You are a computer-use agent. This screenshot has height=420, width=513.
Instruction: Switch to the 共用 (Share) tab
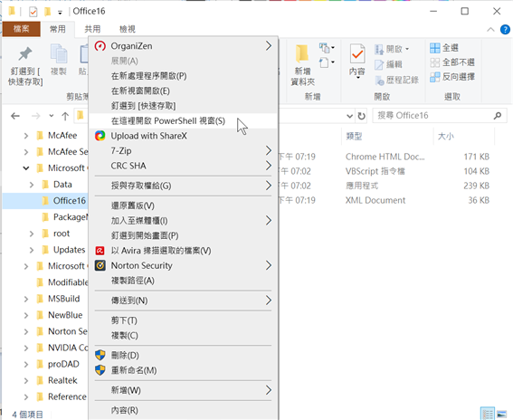[92, 29]
